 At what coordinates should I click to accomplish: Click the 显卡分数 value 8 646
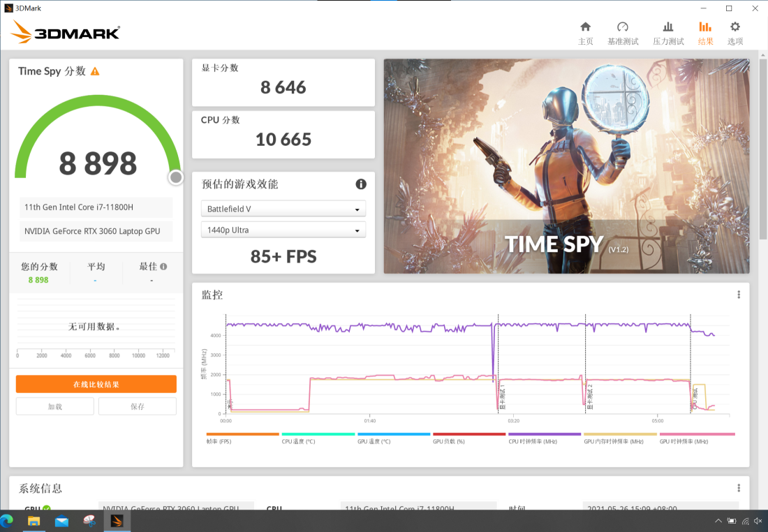pos(283,87)
